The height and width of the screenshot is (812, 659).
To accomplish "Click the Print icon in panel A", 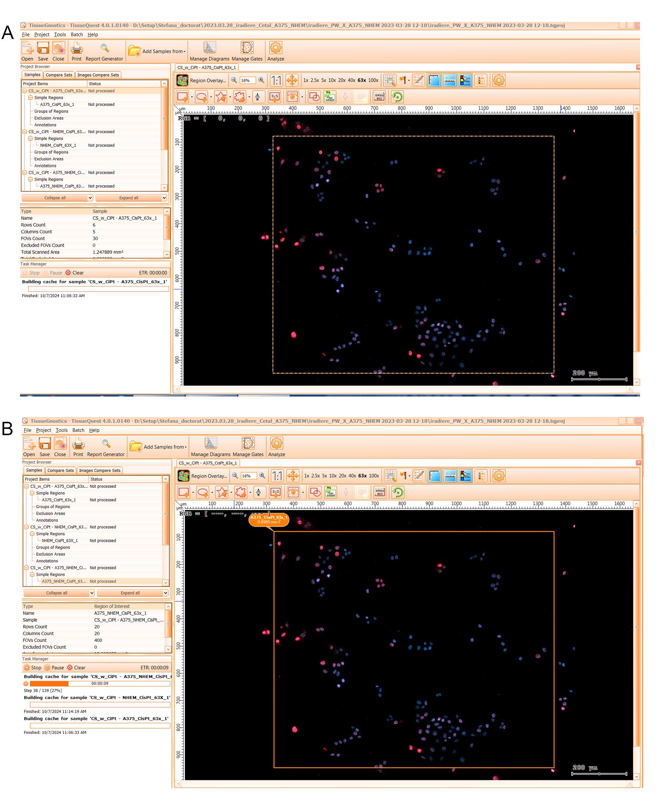I will [76, 48].
